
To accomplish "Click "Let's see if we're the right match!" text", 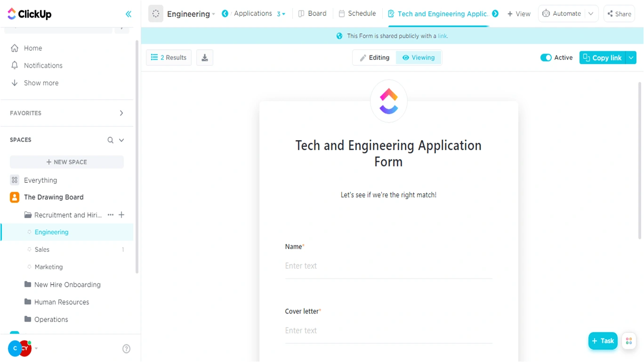I will (x=388, y=195).
